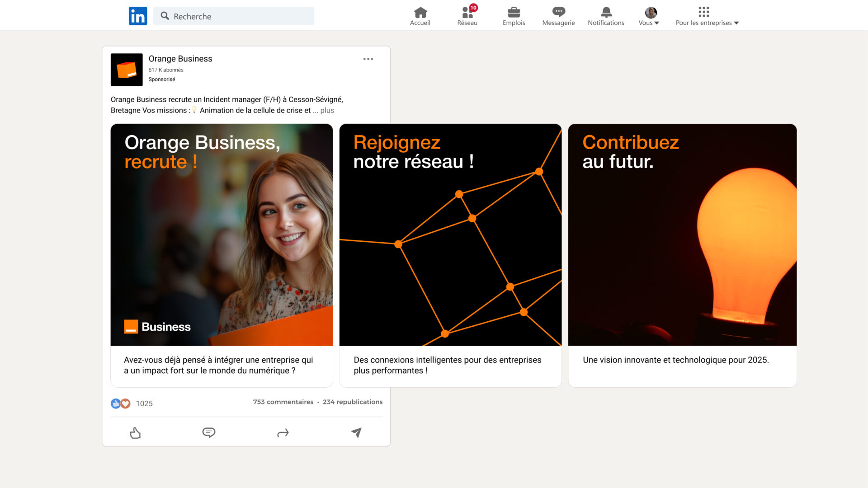Open the Orange Business page name link

tap(180, 59)
